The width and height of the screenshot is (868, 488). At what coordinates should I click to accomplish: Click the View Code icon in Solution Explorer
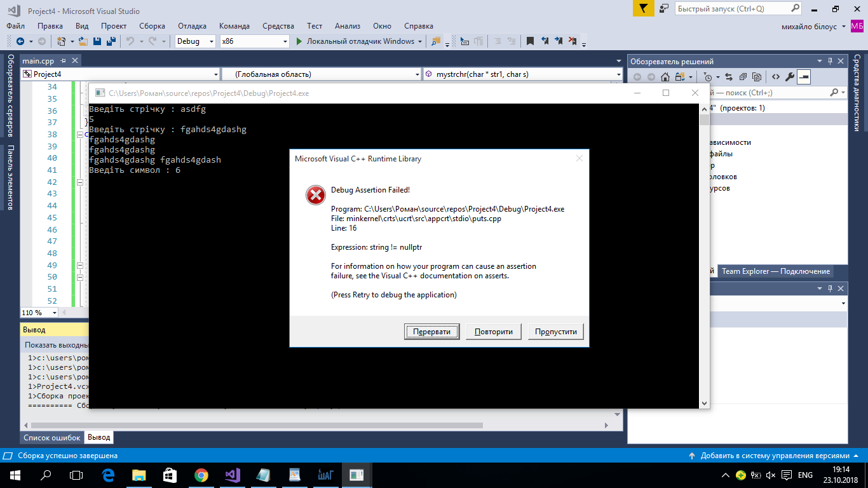pos(775,77)
